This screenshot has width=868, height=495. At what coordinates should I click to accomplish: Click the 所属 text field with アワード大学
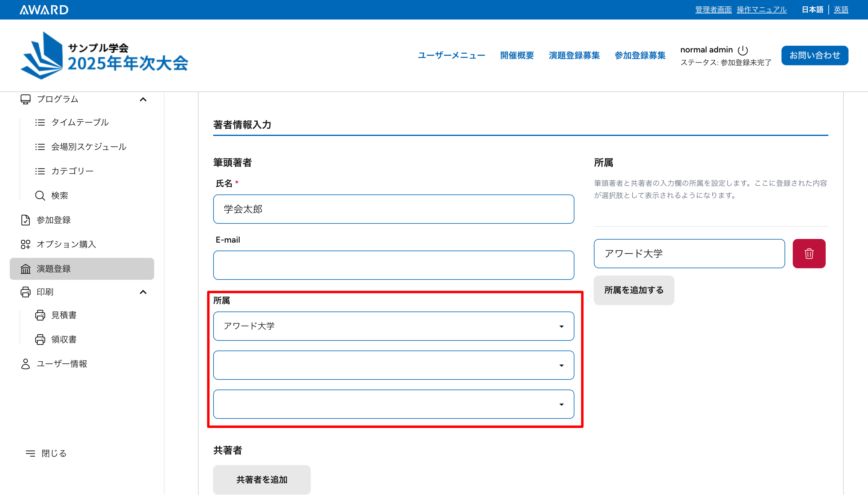689,254
